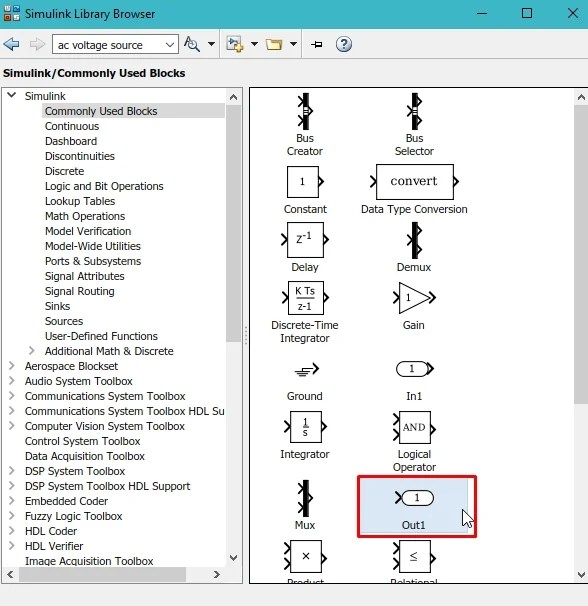This screenshot has height=606, width=588.
Task: Click tree panel scroll right arrow
Action: 216,575
